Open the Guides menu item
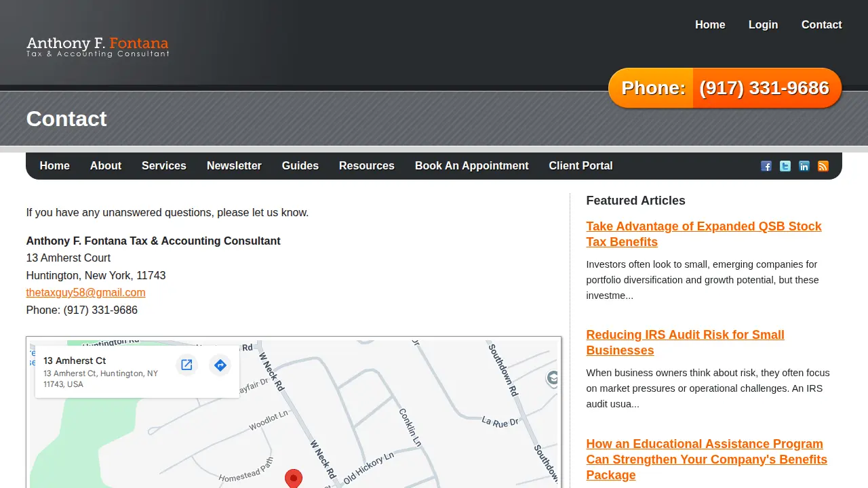This screenshot has width=868, height=488. click(300, 166)
